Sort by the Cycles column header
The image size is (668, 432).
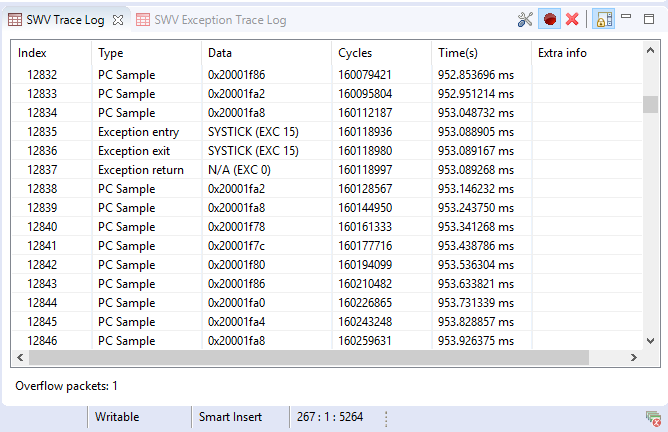coord(380,52)
